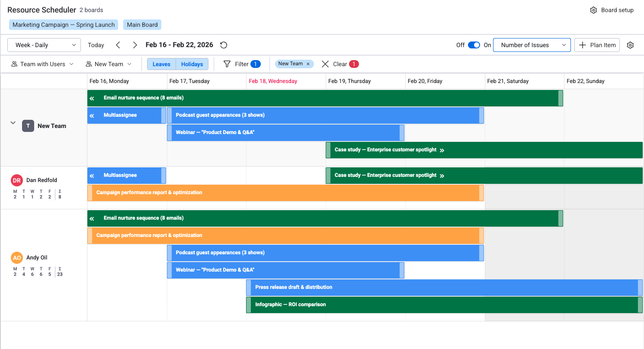
Task: Switch to the Main Board
Action: point(142,25)
